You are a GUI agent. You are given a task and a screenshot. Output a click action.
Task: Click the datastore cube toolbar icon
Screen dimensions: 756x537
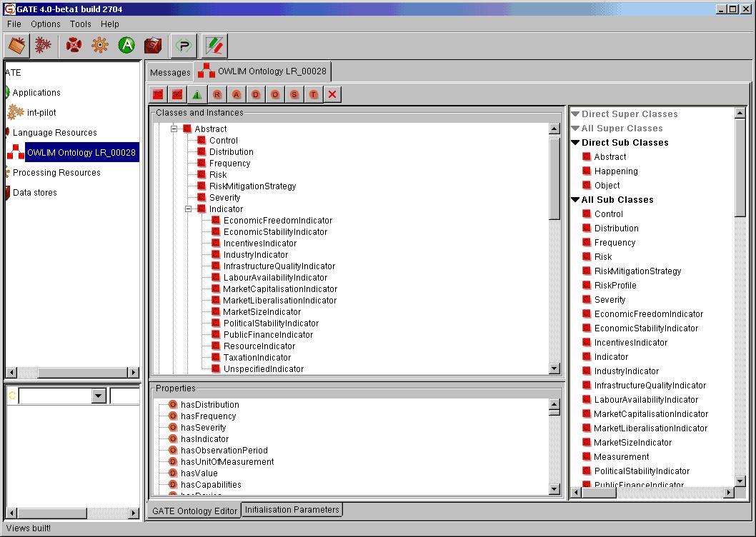coord(154,46)
